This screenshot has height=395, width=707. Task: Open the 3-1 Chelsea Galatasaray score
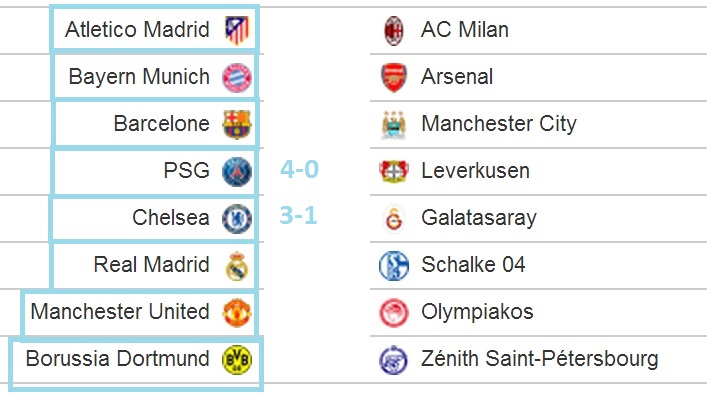coord(298,216)
